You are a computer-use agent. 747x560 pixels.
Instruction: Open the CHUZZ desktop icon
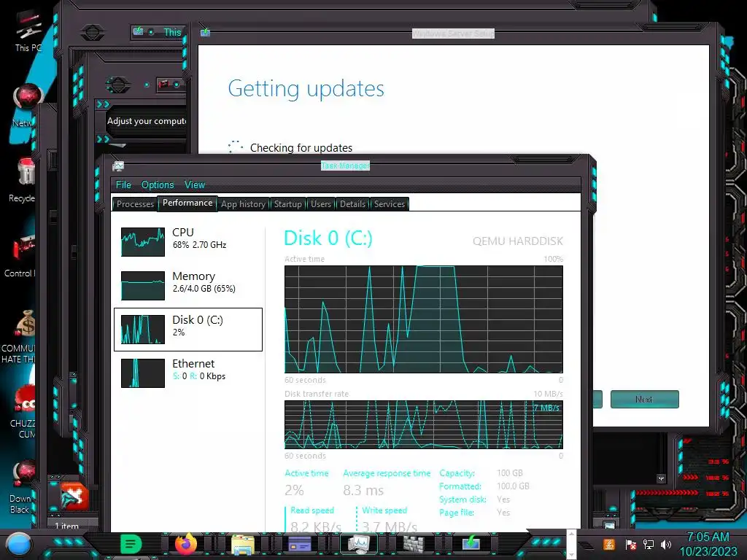[24, 412]
